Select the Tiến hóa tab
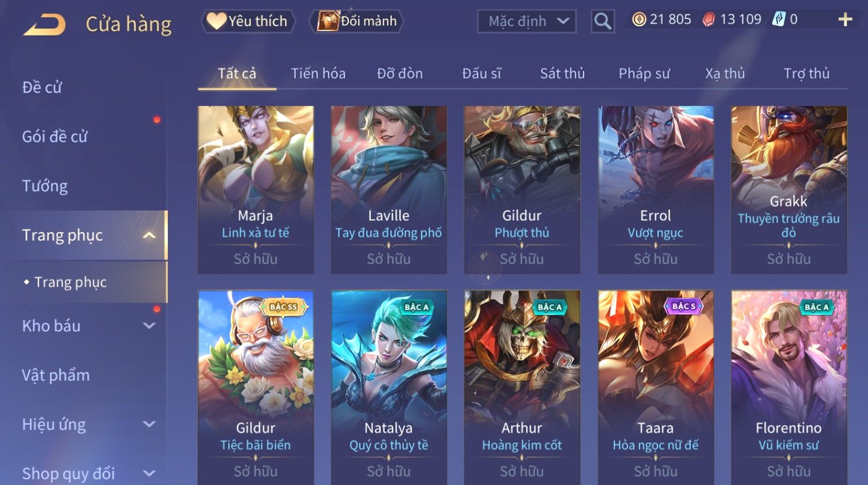Image resolution: width=868 pixels, height=485 pixels. tap(318, 73)
